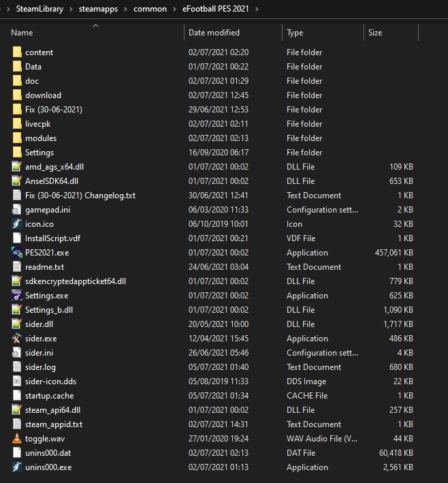
Task: Click the Icon type cell
Action: click(x=294, y=224)
